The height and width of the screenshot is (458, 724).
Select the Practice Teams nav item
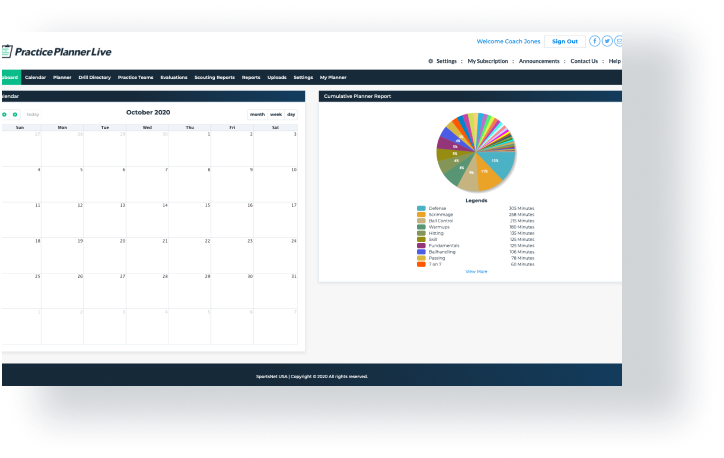[x=136, y=77]
